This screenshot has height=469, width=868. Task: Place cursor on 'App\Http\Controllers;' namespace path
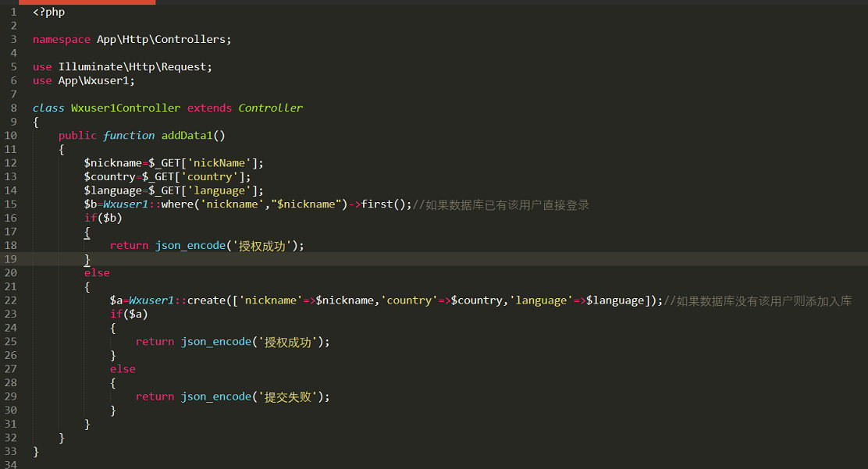pos(164,39)
